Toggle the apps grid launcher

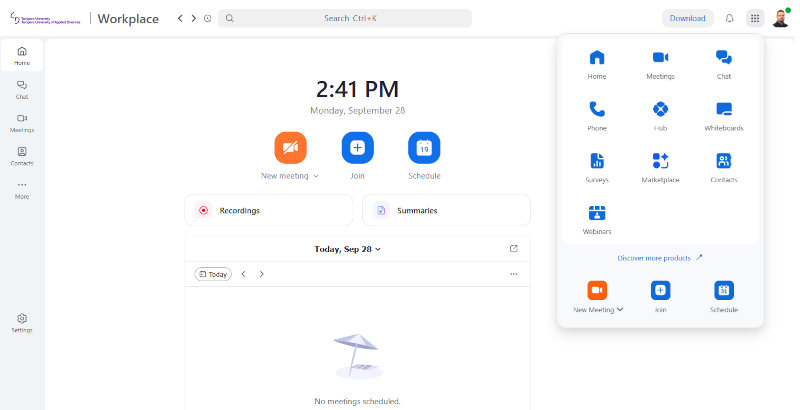755,18
